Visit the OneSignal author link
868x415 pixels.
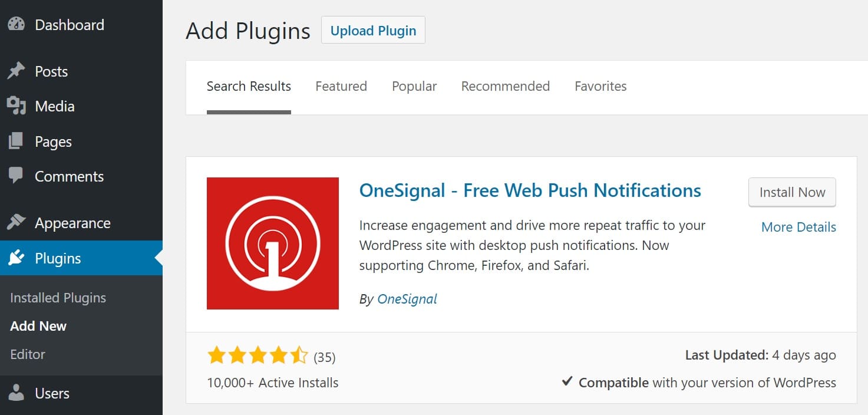407,299
